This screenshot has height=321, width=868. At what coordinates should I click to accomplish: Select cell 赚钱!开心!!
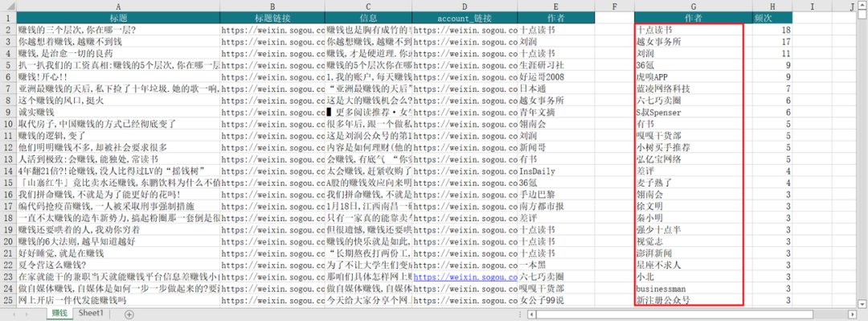pyautogui.click(x=118, y=77)
